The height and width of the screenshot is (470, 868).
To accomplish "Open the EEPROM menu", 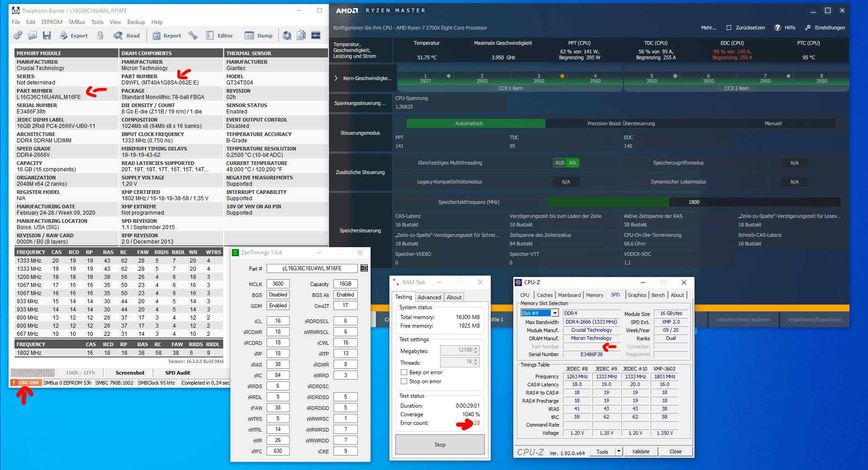I will pyautogui.click(x=52, y=22).
